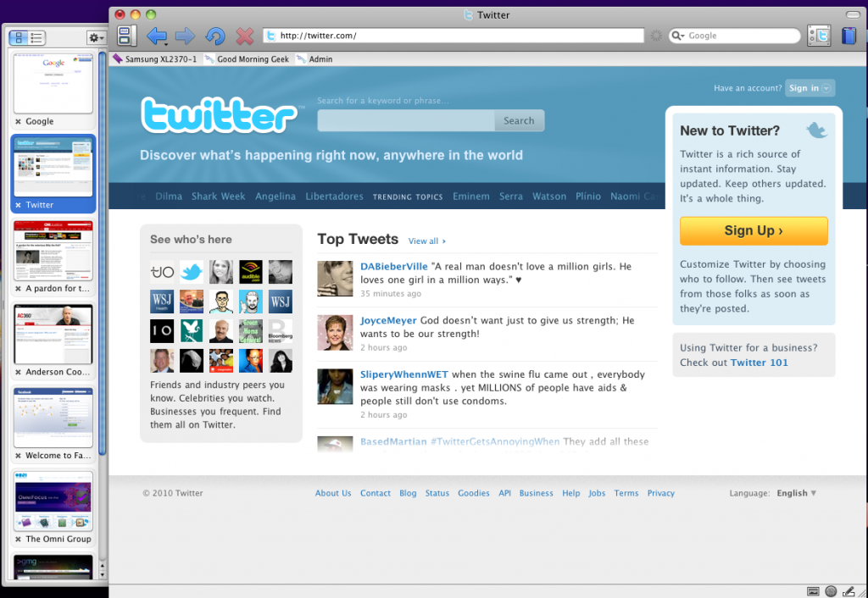Select trending topic Libertadores
Viewport: 868px width, 598px height.
(x=334, y=197)
